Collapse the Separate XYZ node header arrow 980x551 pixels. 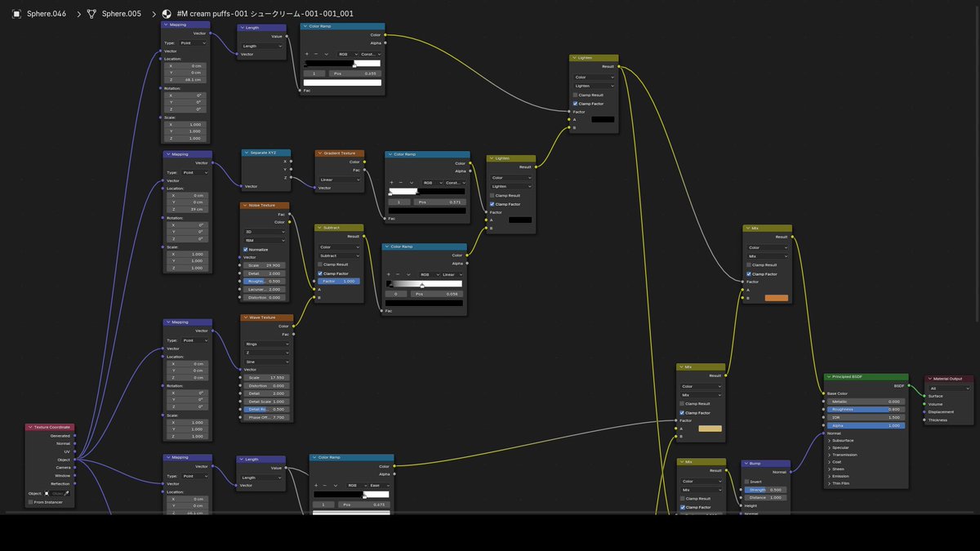[x=245, y=153]
